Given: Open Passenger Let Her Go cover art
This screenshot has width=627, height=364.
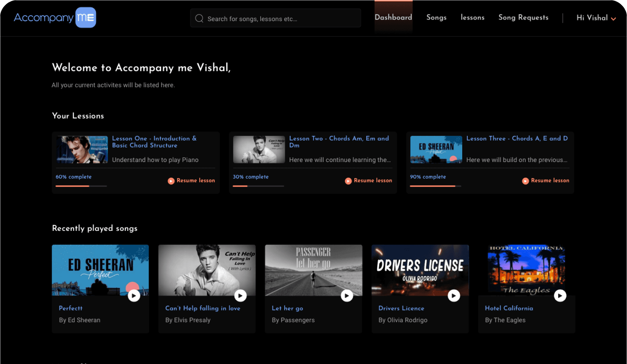Looking at the screenshot, I should tap(313, 270).
